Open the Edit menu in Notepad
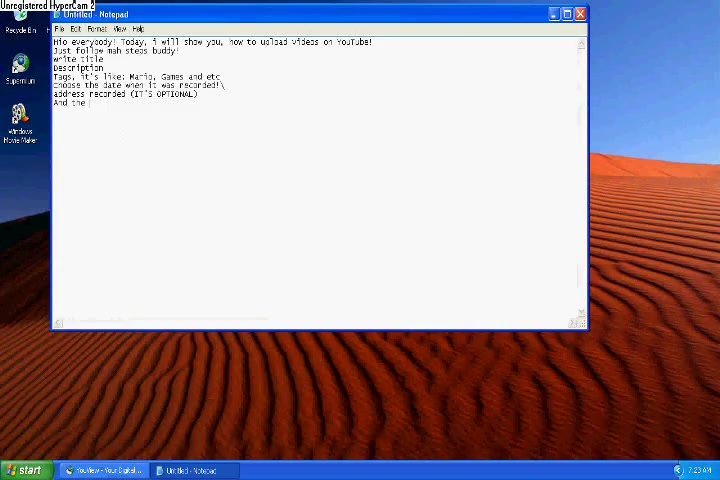The height and width of the screenshot is (480, 720). pos(75,29)
